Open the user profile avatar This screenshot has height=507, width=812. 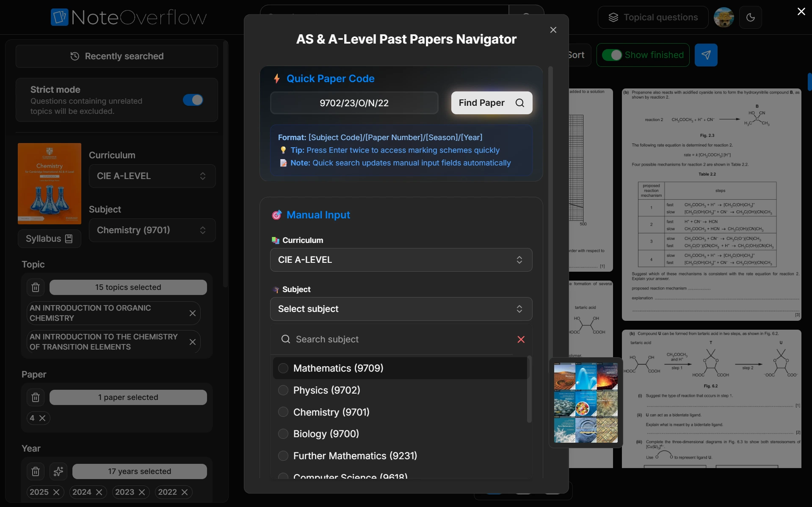click(x=724, y=17)
